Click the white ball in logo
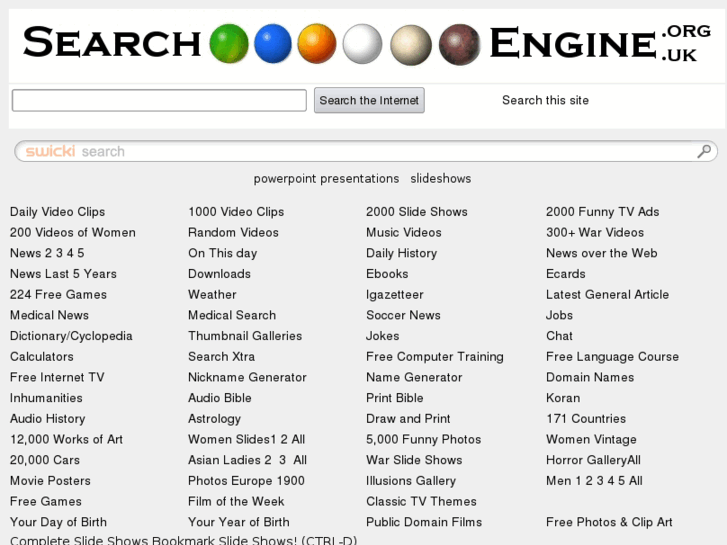This screenshot has width=727, height=545. (x=363, y=44)
